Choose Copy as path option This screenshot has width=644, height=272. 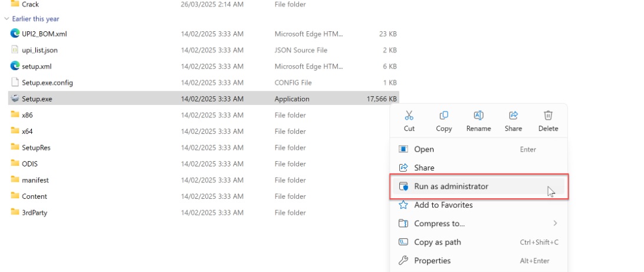[x=437, y=242]
